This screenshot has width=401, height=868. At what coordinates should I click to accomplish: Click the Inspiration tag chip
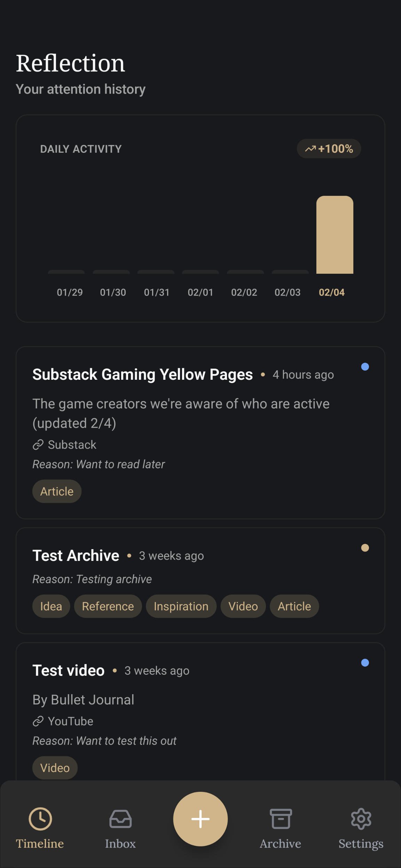pos(181,606)
